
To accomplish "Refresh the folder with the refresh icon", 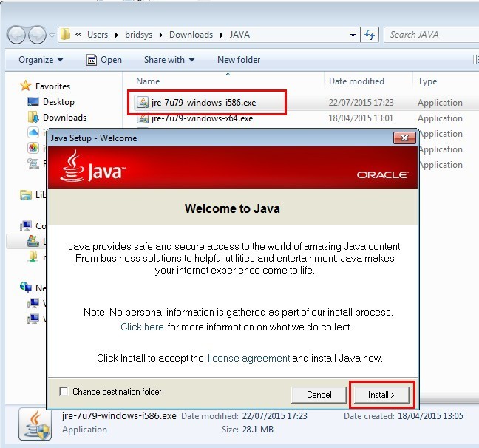I will [370, 35].
